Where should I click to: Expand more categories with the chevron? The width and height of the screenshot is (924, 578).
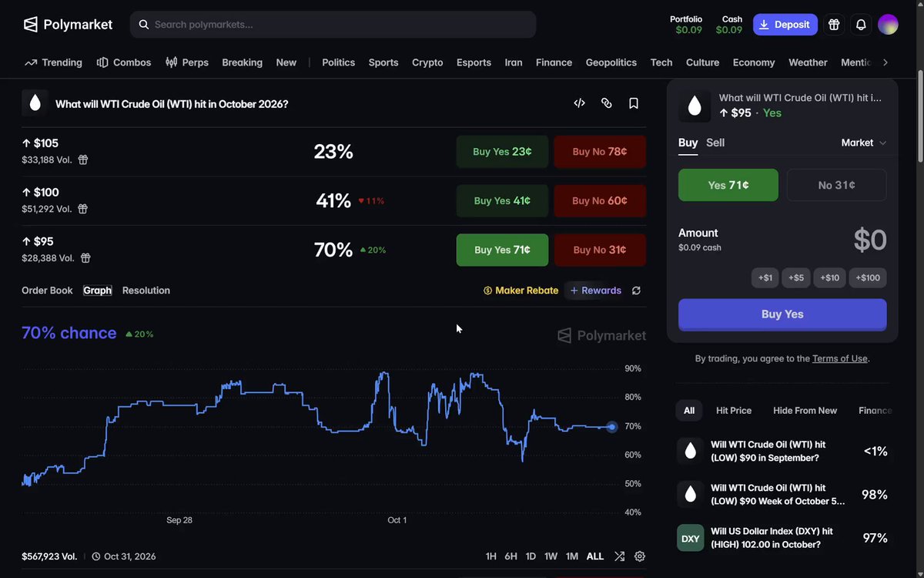pyautogui.click(x=885, y=62)
